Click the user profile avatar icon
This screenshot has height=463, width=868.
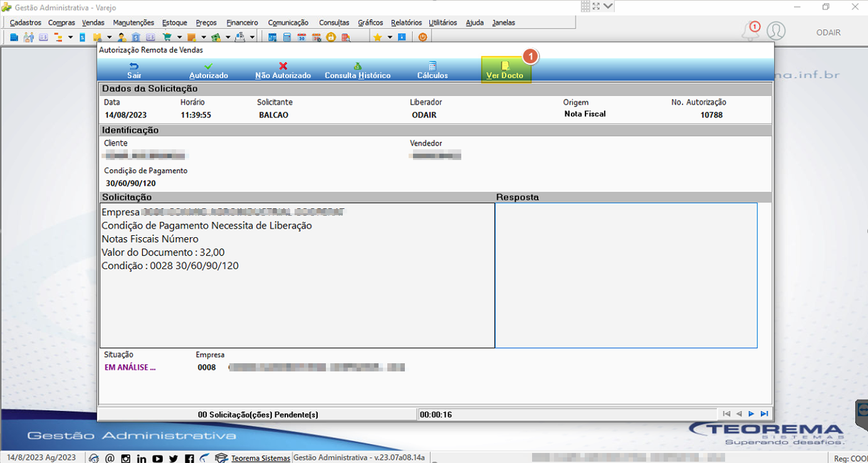[x=776, y=31]
